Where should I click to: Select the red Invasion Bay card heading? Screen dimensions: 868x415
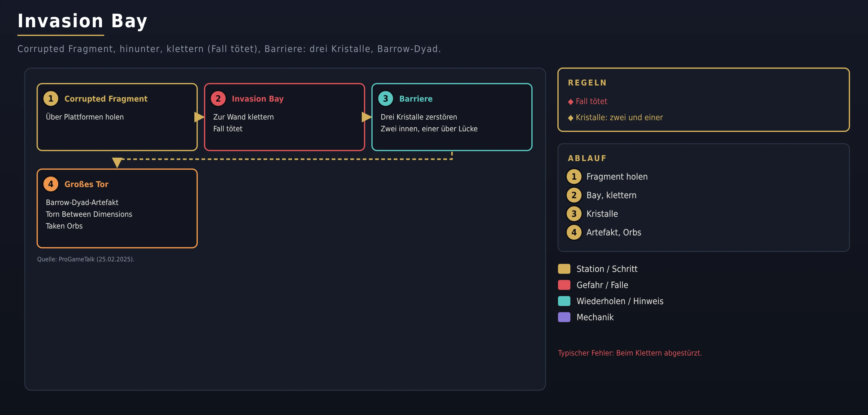258,99
